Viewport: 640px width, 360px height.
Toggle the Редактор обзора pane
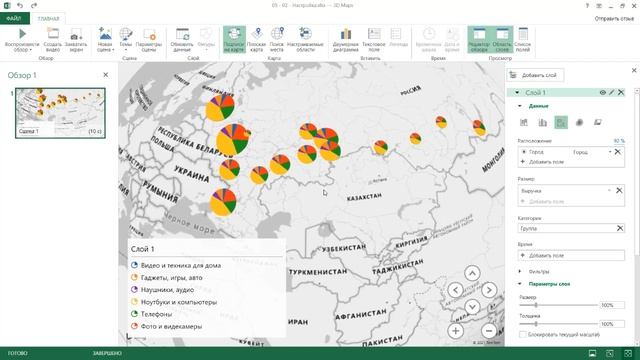click(x=479, y=40)
